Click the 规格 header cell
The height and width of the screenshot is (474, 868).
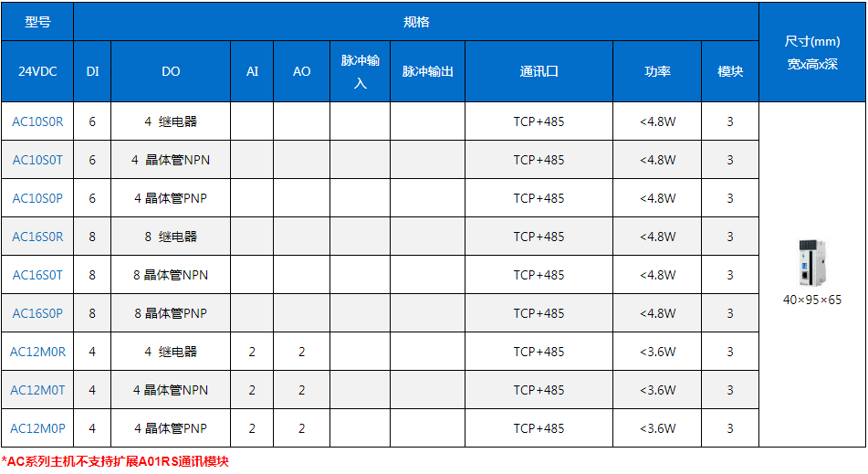click(416, 22)
